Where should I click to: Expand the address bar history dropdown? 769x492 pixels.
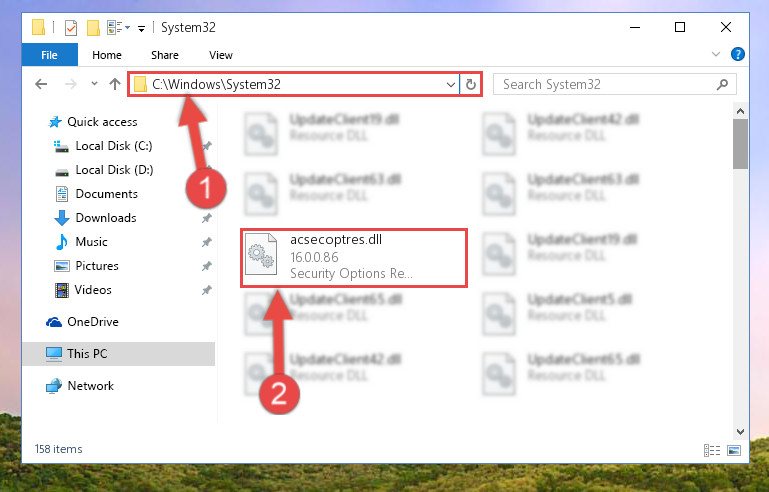451,84
